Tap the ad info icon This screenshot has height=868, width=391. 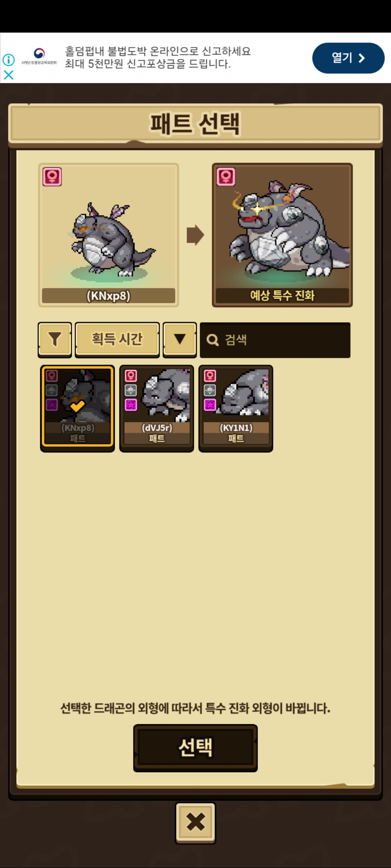tap(9, 60)
